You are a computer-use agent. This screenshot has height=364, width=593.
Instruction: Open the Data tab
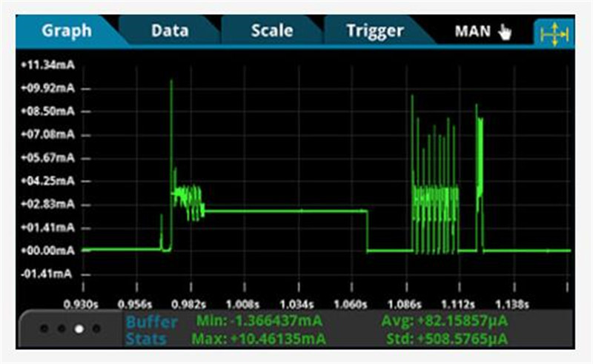click(x=170, y=31)
